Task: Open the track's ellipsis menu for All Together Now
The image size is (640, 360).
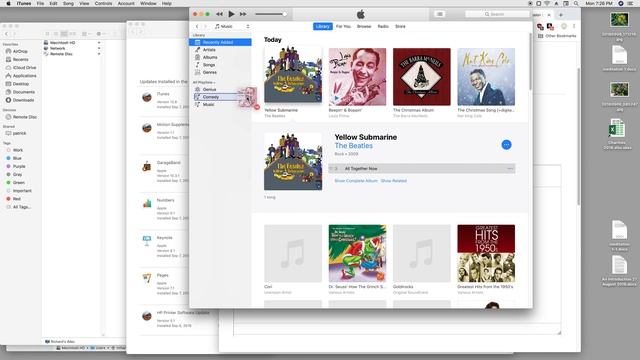Action: [x=509, y=169]
